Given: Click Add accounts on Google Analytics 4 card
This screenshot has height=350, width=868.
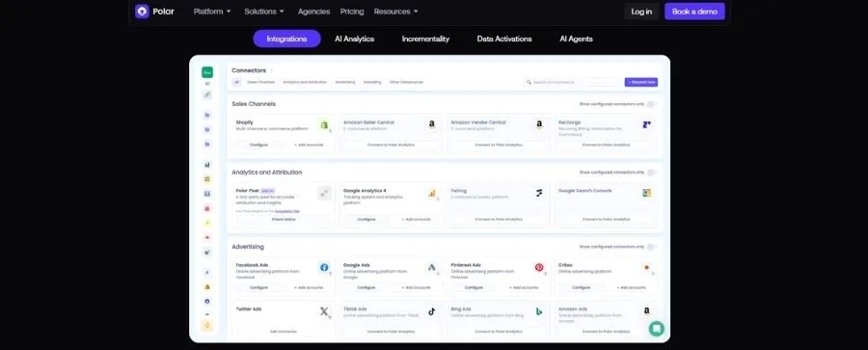Looking at the screenshot, I should click(416, 219).
